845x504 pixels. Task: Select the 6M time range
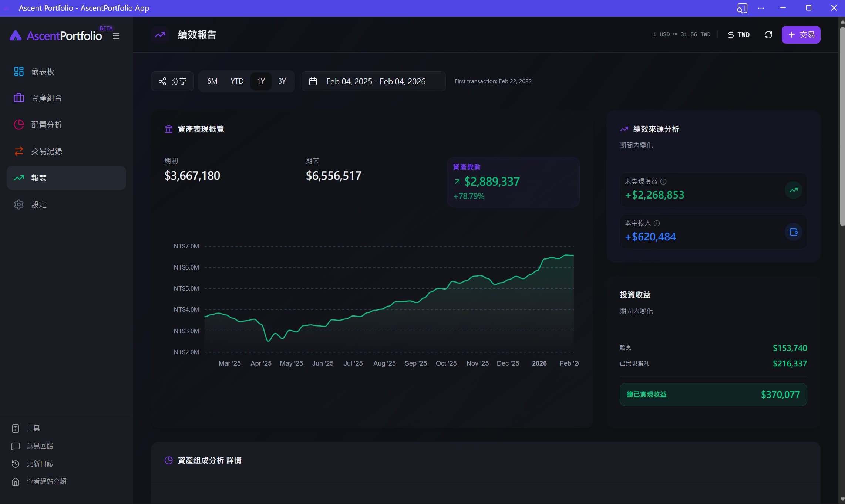(212, 81)
